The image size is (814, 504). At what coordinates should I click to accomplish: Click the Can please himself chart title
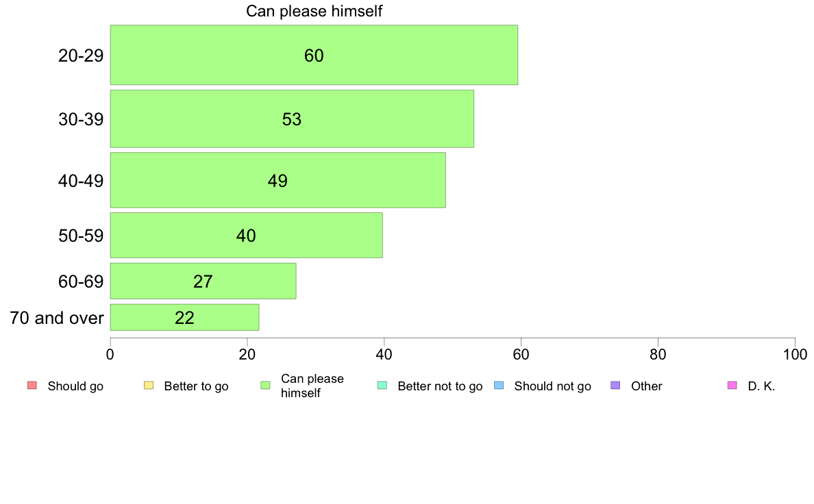[x=314, y=11]
